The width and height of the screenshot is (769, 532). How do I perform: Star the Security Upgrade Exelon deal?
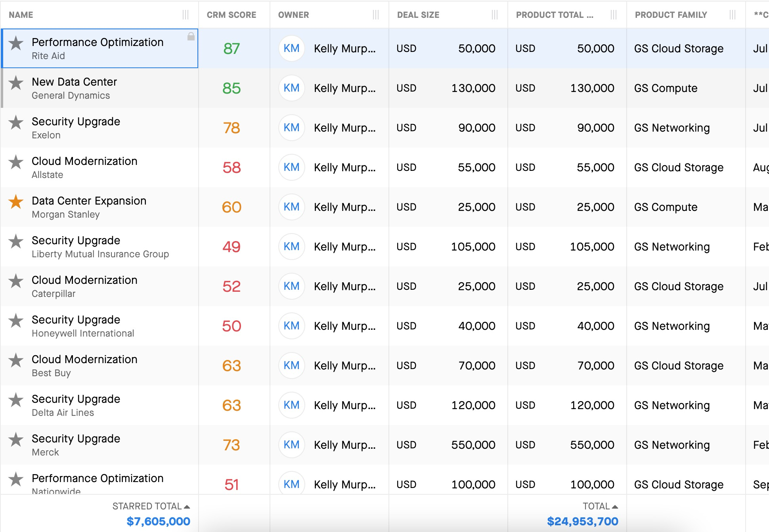pyautogui.click(x=16, y=122)
